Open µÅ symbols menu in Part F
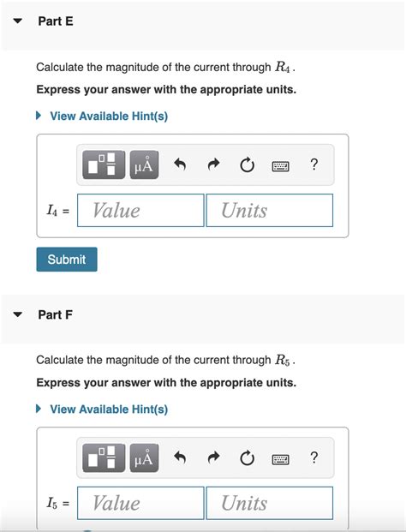This screenshot has width=406, height=532. click(144, 458)
